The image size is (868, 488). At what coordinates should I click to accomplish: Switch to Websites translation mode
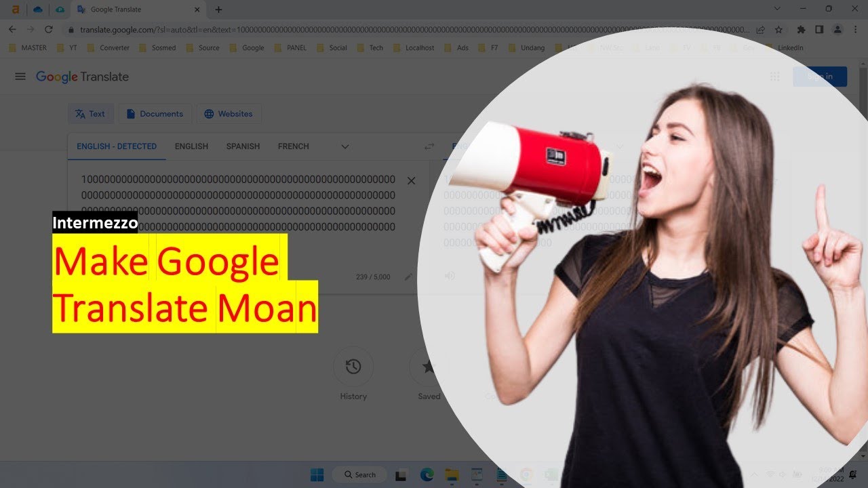click(229, 114)
